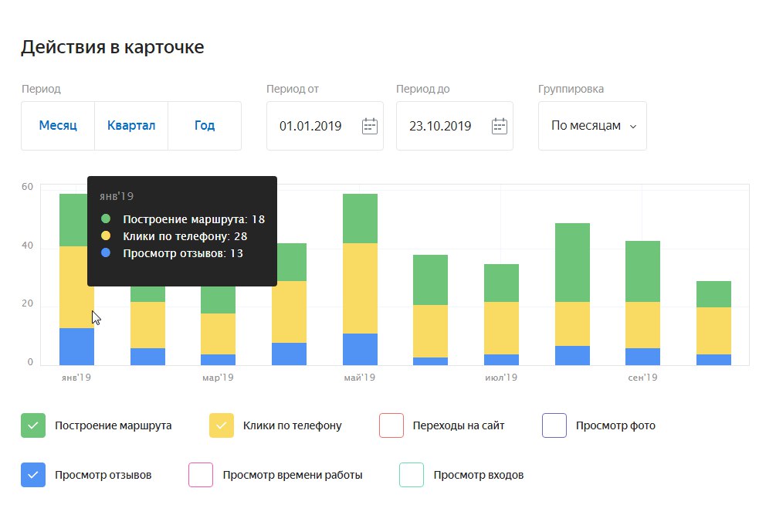776x532 pixels.
Task: Click the 20 value on the y-axis
Action: tap(27, 303)
